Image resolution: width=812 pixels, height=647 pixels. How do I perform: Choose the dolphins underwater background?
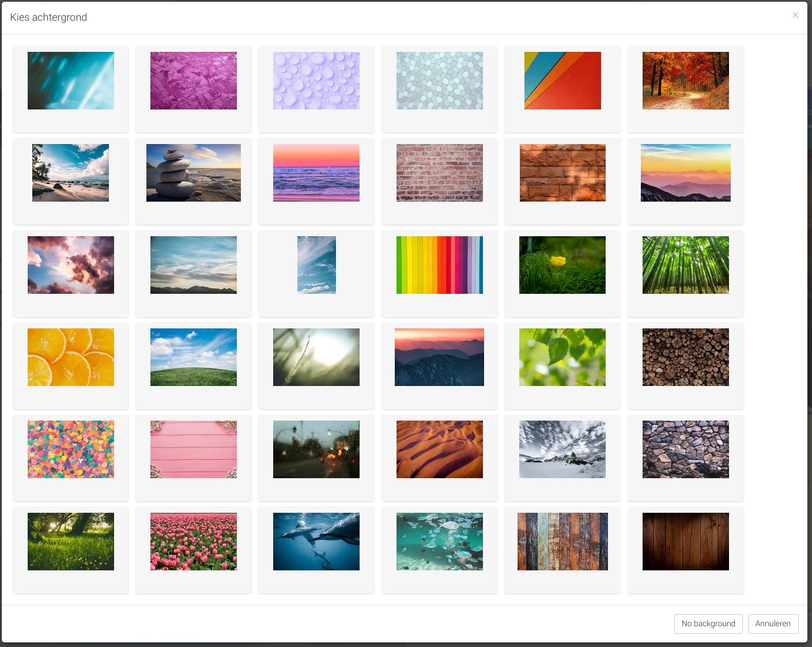[x=316, y=542]
